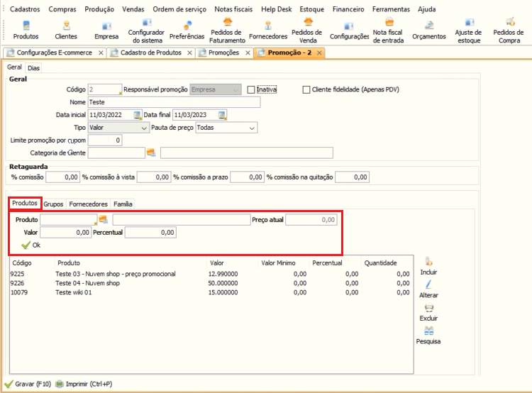Launch Configurador do sistema
This screenshot has width=532, height=393.
[x=147, y=31]
